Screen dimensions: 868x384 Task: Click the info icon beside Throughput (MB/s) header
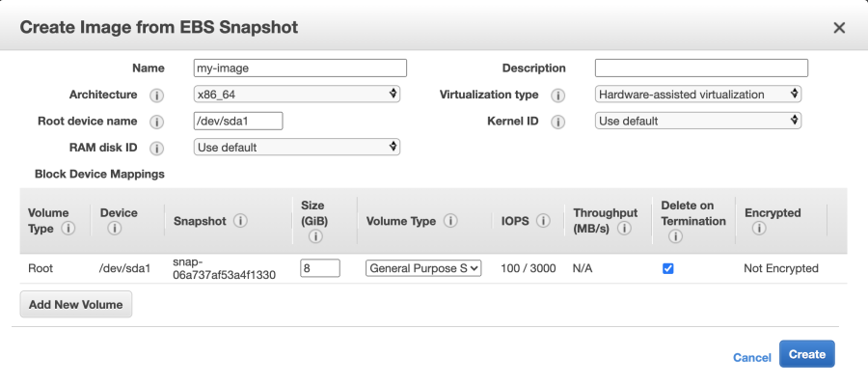pyautogui.click(x=624, y=229)
